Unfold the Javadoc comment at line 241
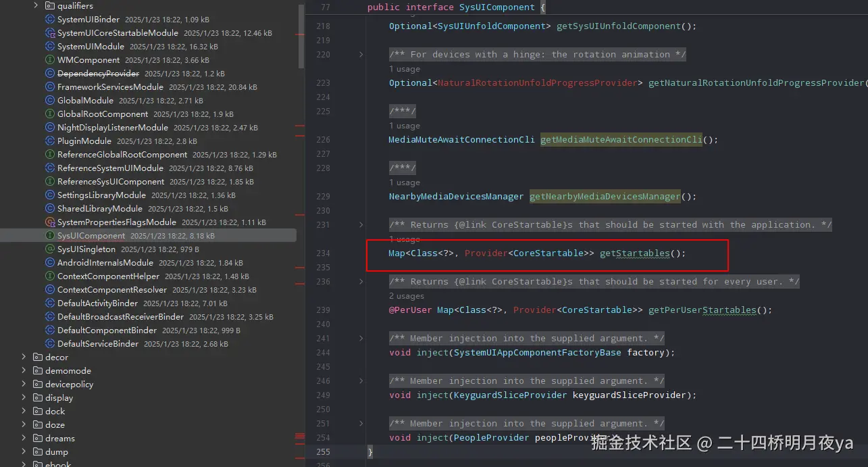The image size is (868, 467). 361,339
